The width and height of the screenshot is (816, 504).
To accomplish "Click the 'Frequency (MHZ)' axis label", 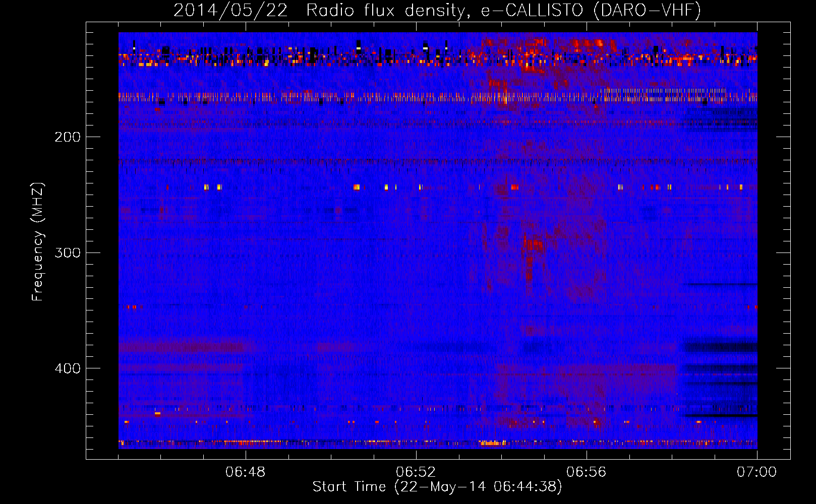I will click(38, 241).
